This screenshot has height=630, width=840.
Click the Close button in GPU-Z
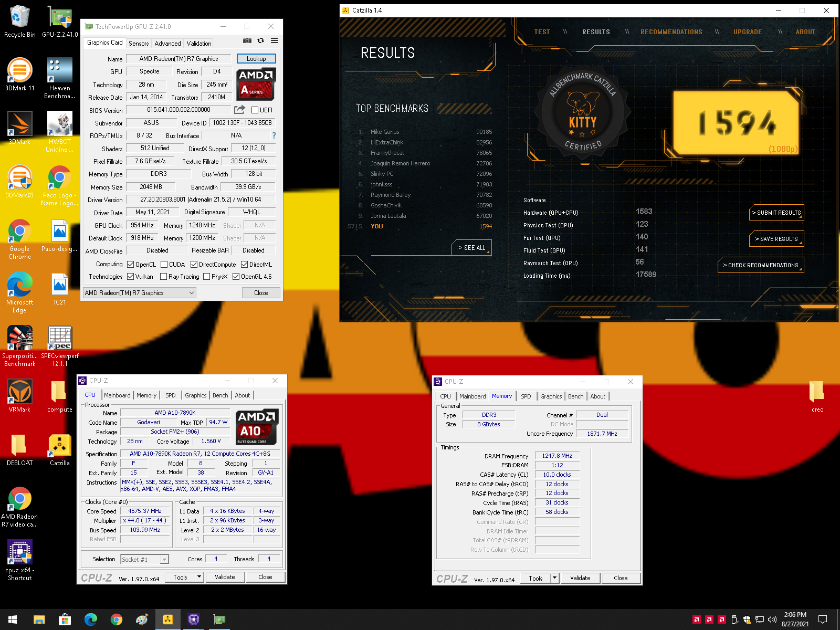point(261,293)
